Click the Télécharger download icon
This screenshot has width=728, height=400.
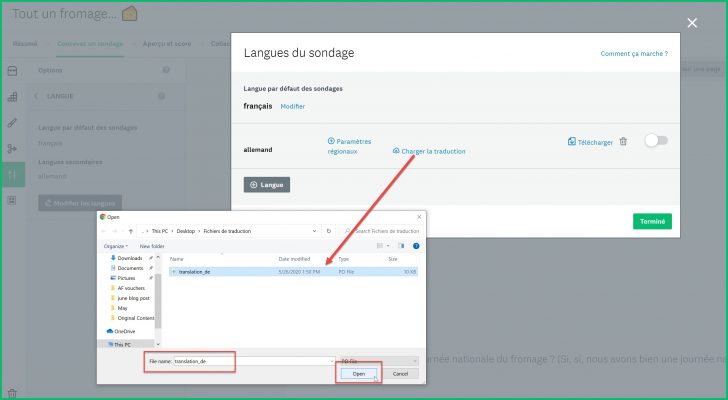click(571, 142)
